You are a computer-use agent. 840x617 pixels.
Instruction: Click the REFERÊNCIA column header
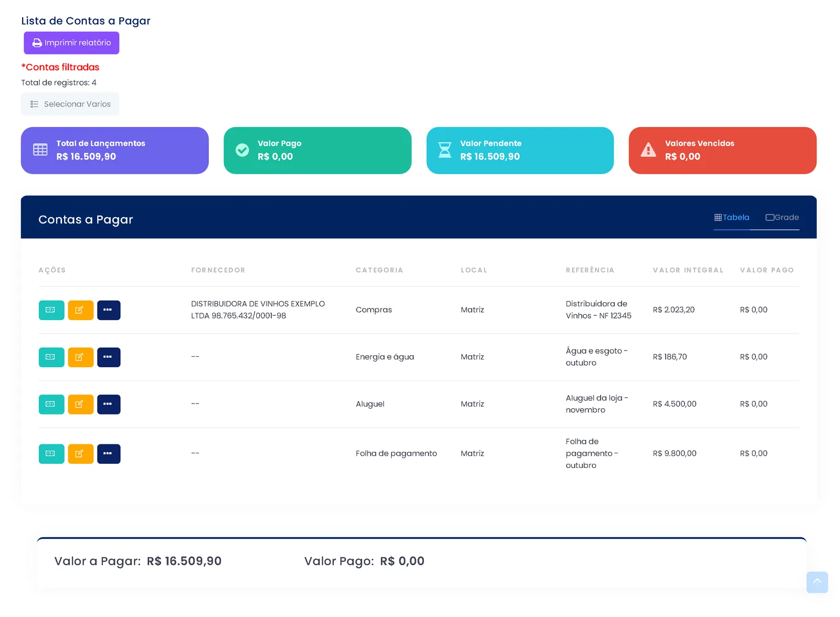[x=590, y=270]
